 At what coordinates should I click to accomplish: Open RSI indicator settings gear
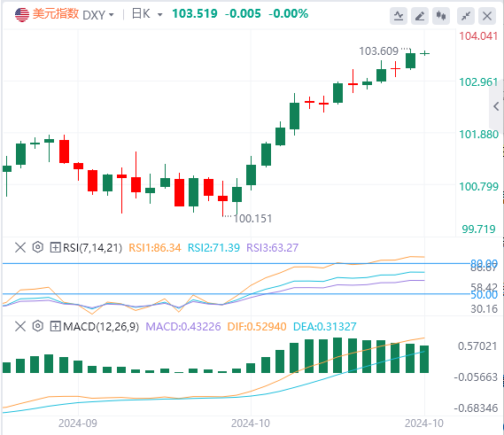[37, 247]
